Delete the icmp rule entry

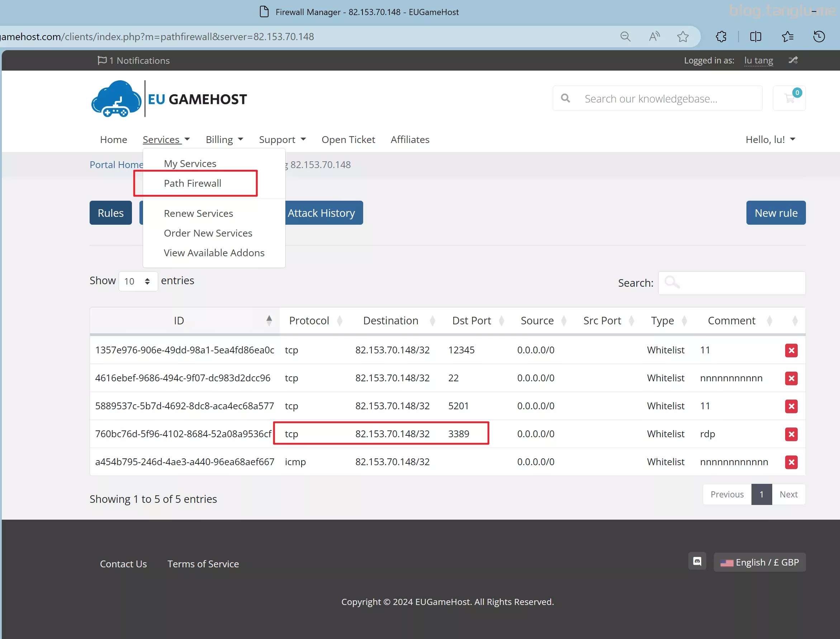coord(791,462)
